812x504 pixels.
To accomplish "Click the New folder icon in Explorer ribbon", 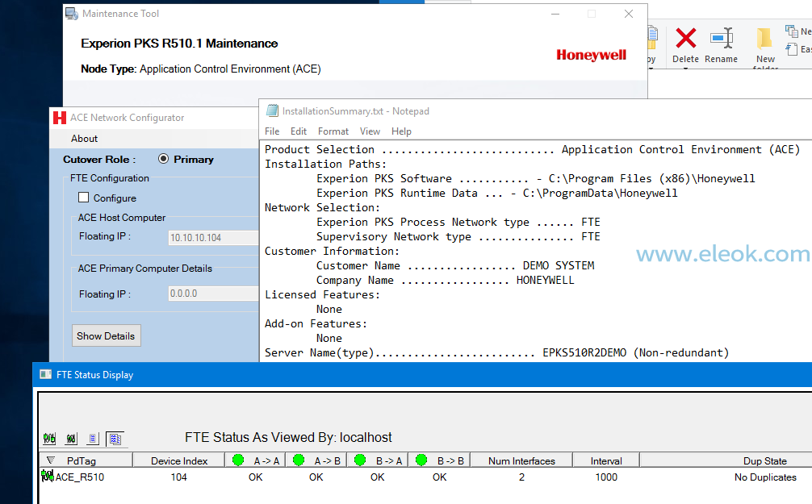I will coord(765,38).
